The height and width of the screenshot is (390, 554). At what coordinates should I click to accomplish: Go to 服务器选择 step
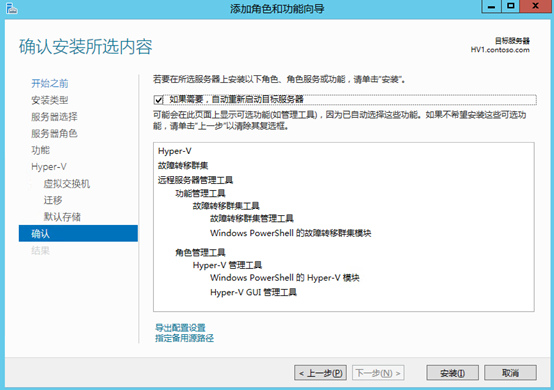54,117
